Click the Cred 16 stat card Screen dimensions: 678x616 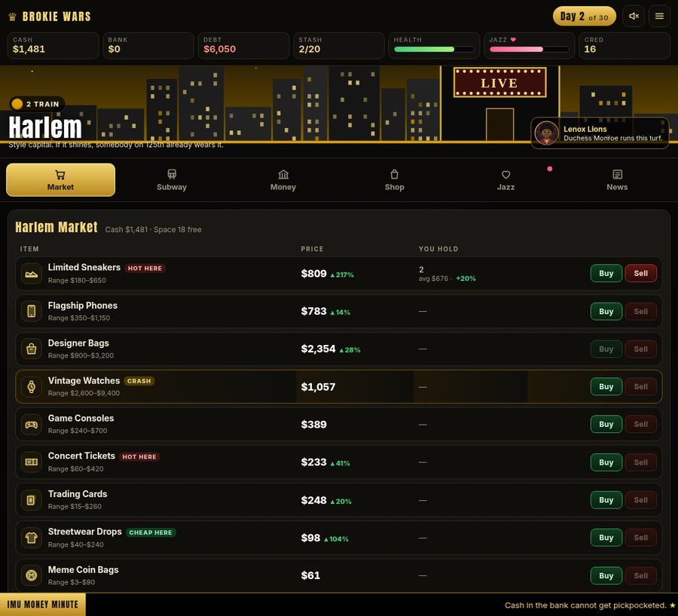coord(625,45)
